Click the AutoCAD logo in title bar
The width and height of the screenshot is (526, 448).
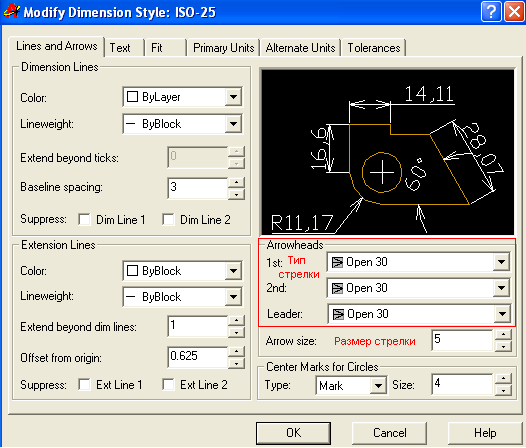(11, 11)
